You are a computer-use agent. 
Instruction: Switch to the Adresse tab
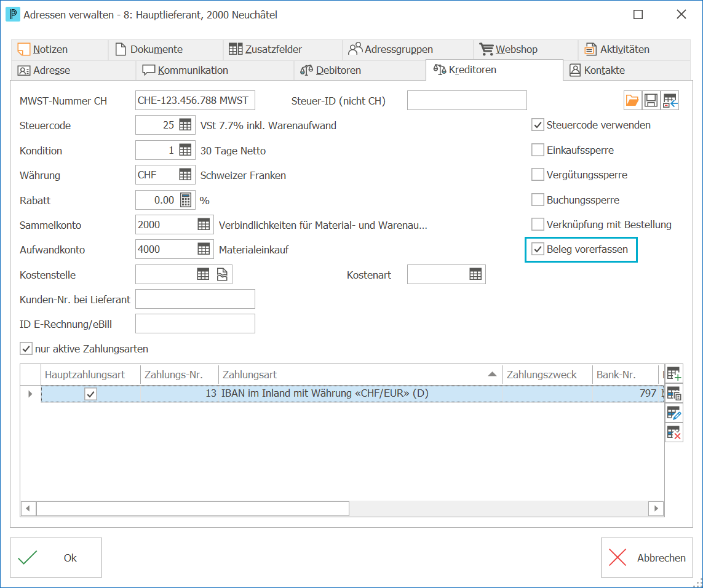73,70
